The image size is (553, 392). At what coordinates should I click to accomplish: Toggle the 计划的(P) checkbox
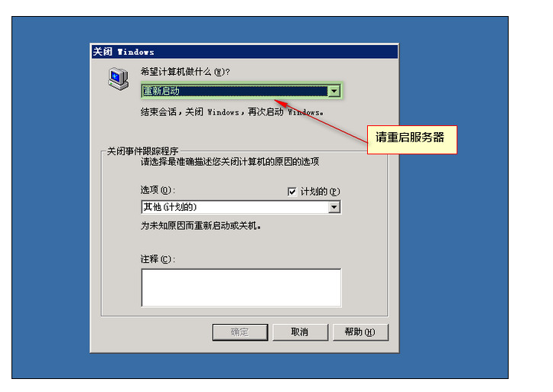[292, 192]
